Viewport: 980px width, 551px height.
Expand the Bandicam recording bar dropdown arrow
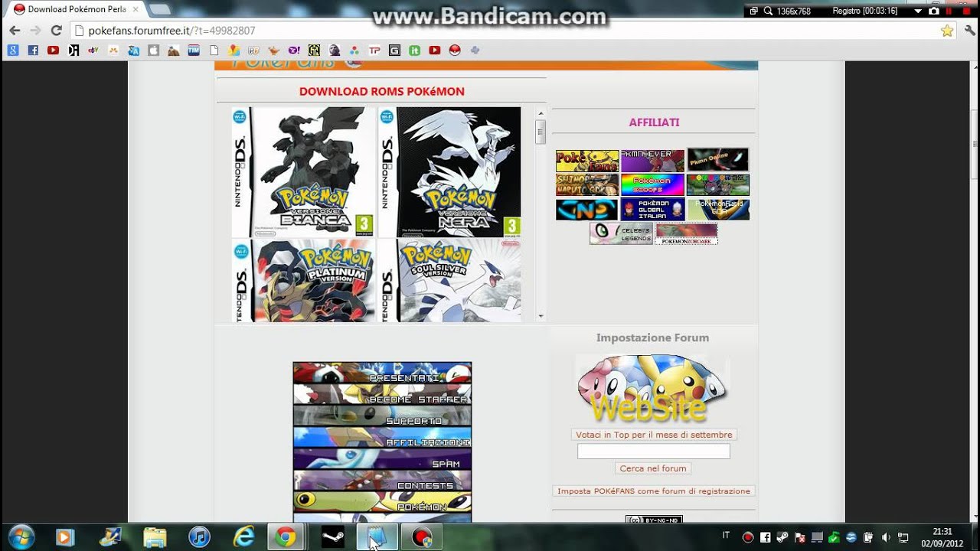918,11
